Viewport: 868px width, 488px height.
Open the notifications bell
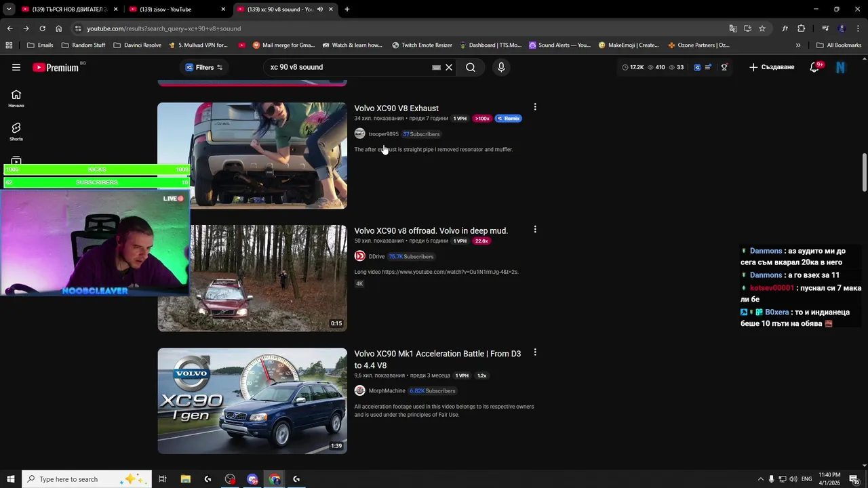(x=814, y=67)
